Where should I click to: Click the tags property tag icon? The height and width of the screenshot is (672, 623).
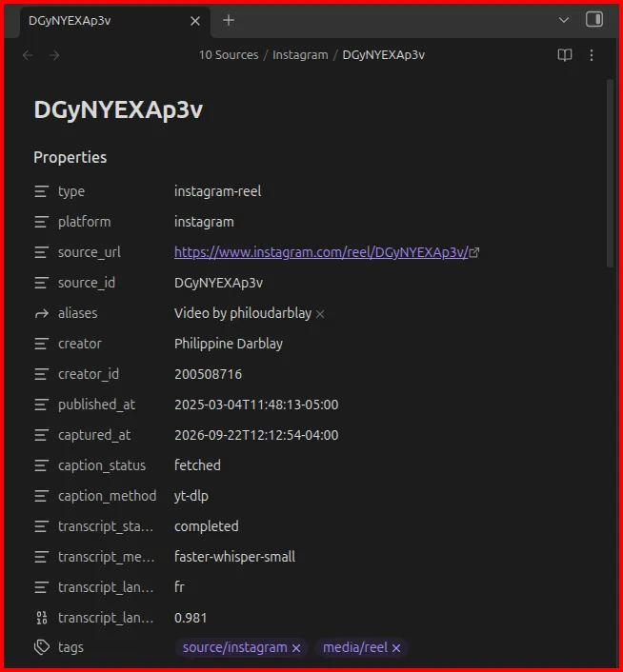coord(42,647)
